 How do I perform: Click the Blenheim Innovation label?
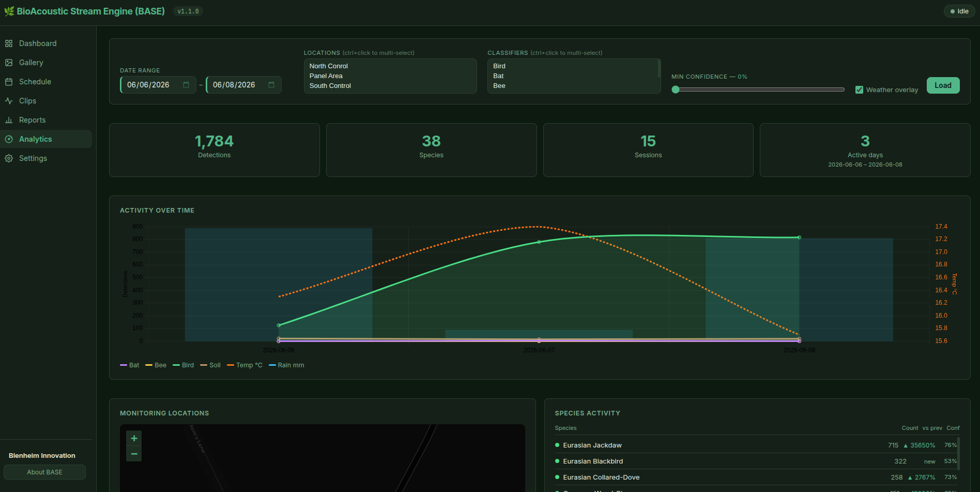[x=42, y=456]
